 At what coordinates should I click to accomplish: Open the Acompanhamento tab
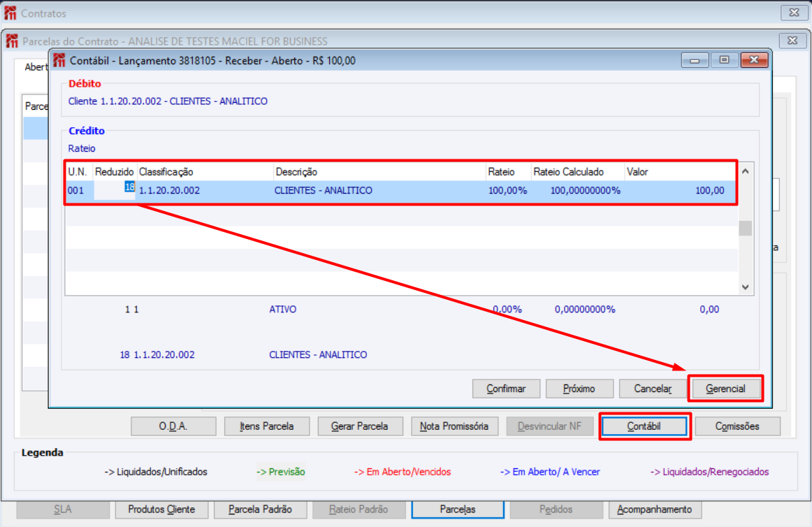coord(655,510)
